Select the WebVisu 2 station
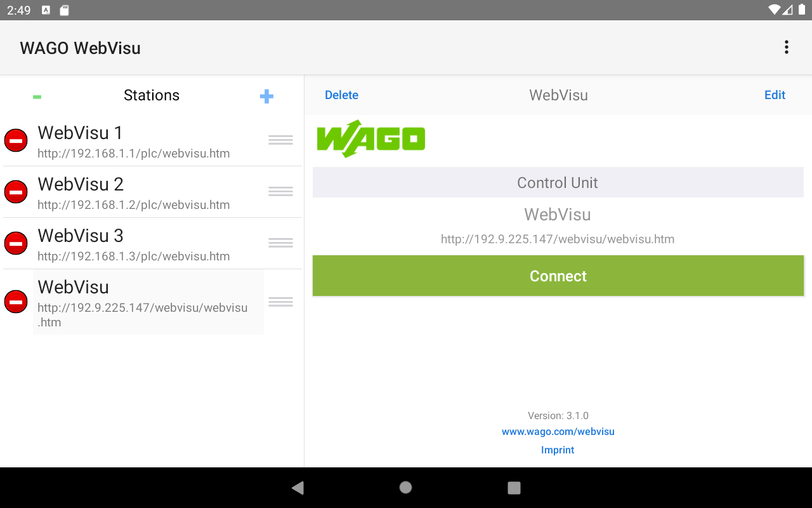812x508 pixels. point(148,192)
